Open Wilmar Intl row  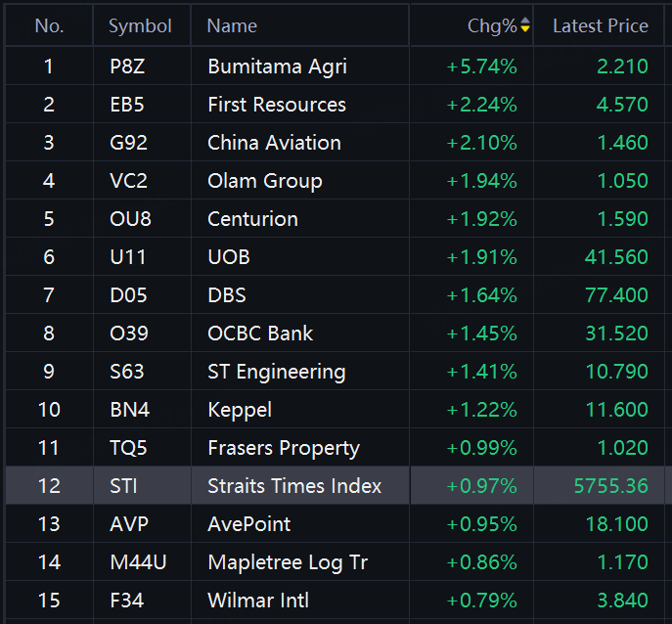[258, 601]
